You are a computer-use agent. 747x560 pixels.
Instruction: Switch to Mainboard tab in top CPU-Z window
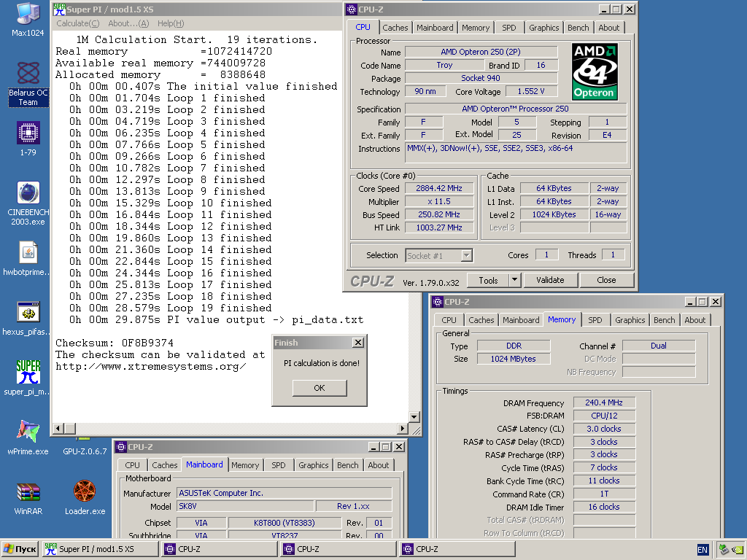(x=435, y=28)
